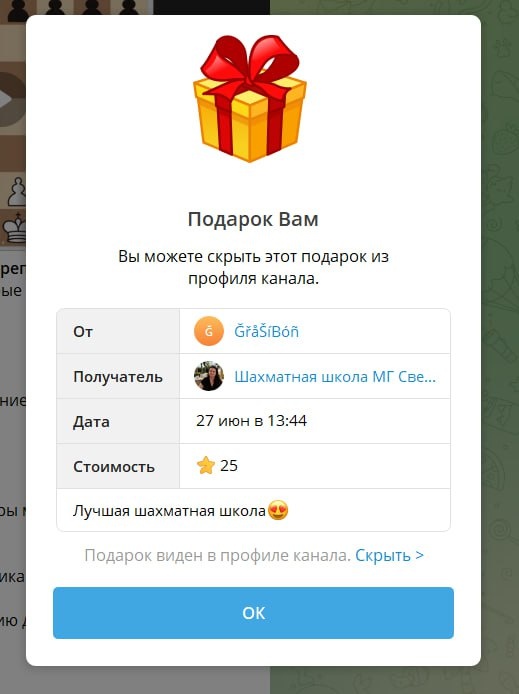This screenshot has height=694, width=519.
Task: Click the Дата row label
Action: (91, 422)
